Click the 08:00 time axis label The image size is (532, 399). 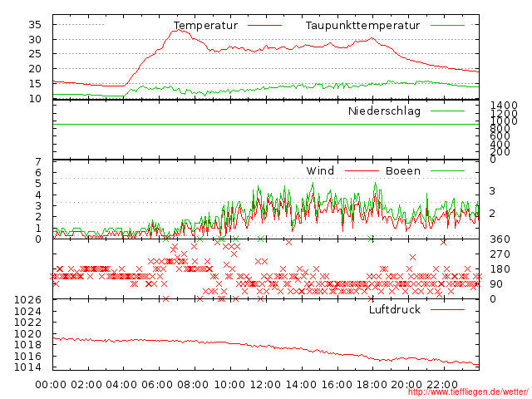point(193,385)
